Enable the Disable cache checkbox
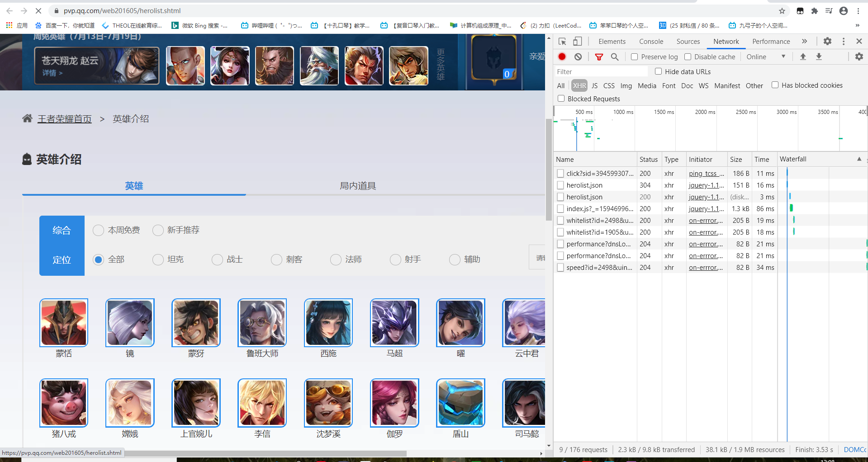This screenshot has width=868, height=462. pos(688,57)
